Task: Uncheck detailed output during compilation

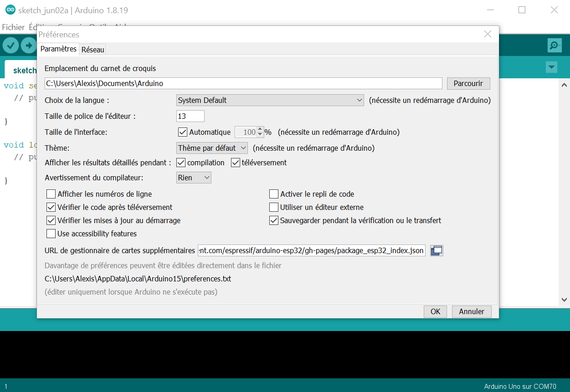Action: coord(181,163)
